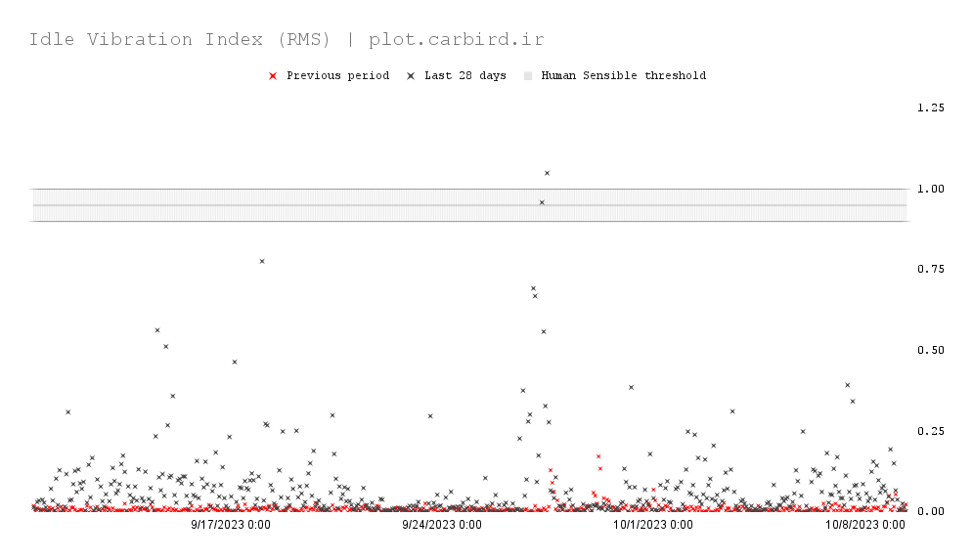Select the data point inside the threshold band

(542, 202)
